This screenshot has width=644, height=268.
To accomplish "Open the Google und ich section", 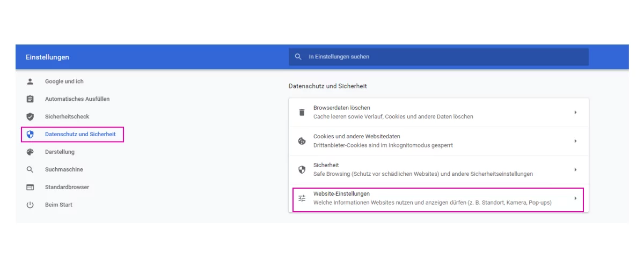I will tap(64, 81).
